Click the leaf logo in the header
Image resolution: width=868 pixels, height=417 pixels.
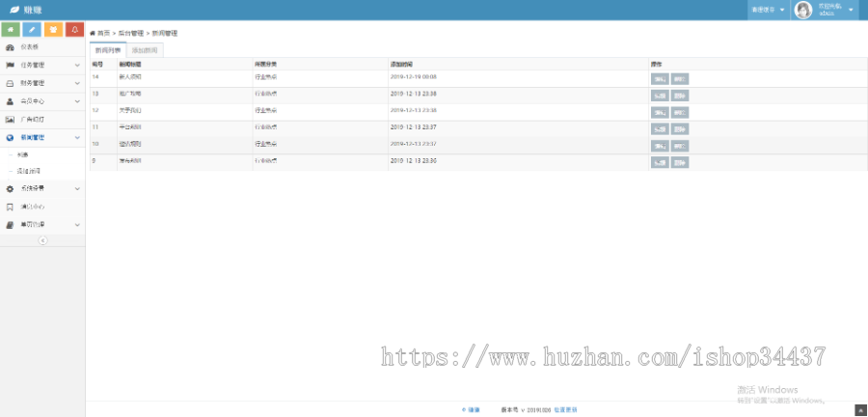click(x=14, y=10)
